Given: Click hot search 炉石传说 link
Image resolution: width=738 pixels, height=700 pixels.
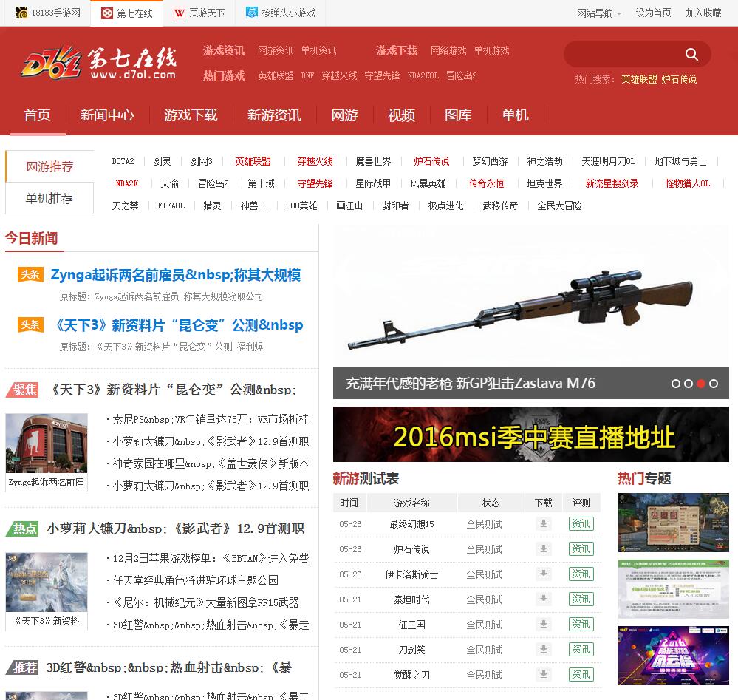Looking at the screenshot, I should pos(679,79).
